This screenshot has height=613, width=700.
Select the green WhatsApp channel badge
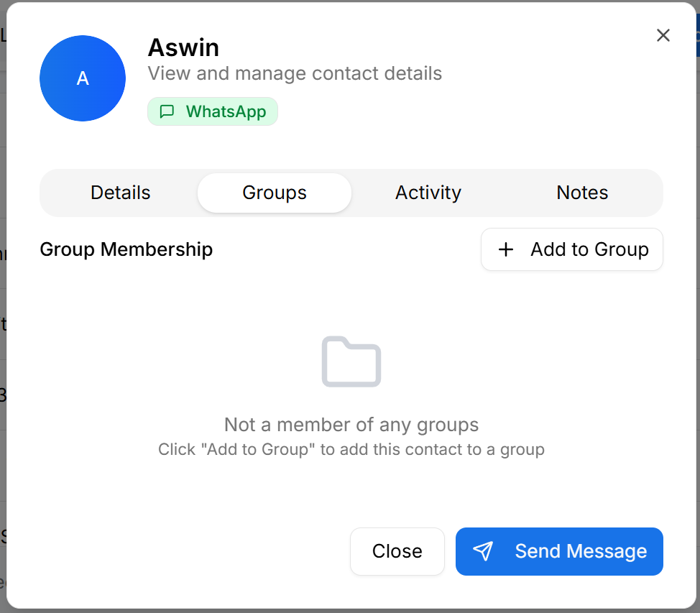click(213, 111)
